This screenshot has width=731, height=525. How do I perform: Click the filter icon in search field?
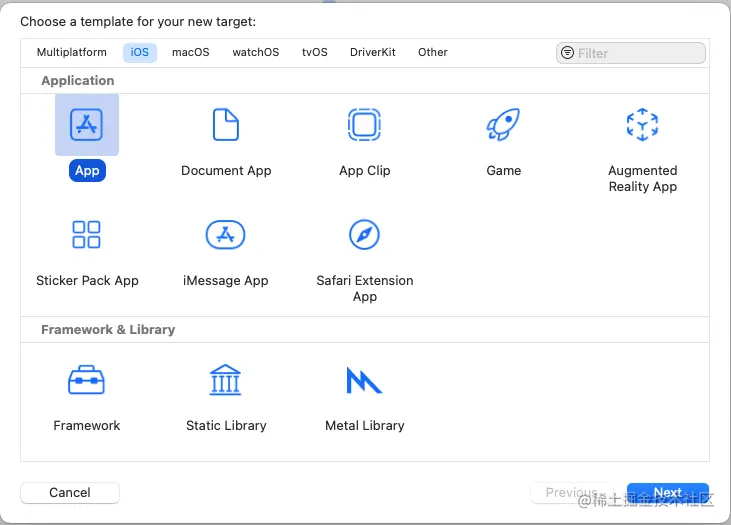(x=567, y=53)
